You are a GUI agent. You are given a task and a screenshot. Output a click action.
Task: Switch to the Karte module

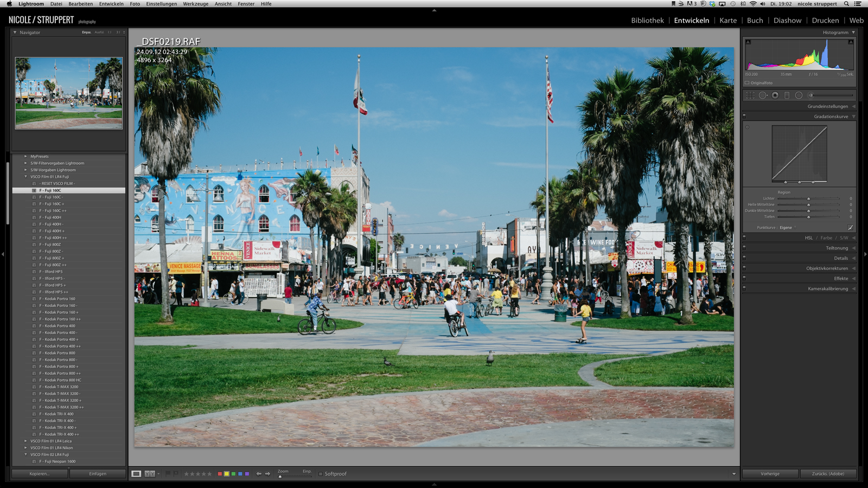coord(728,21)
